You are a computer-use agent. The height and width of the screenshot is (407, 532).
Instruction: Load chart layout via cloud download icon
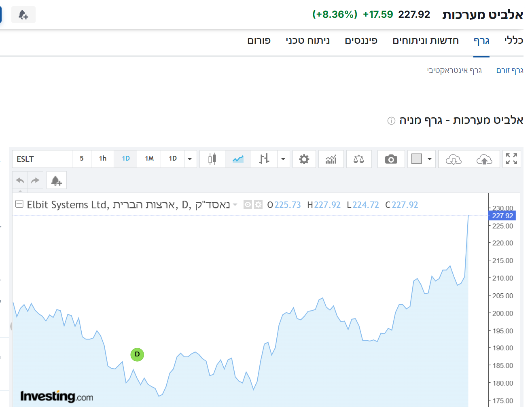454,159
